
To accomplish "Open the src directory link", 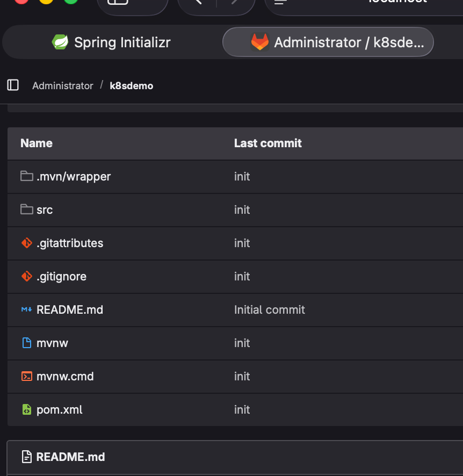I will 45,210.
